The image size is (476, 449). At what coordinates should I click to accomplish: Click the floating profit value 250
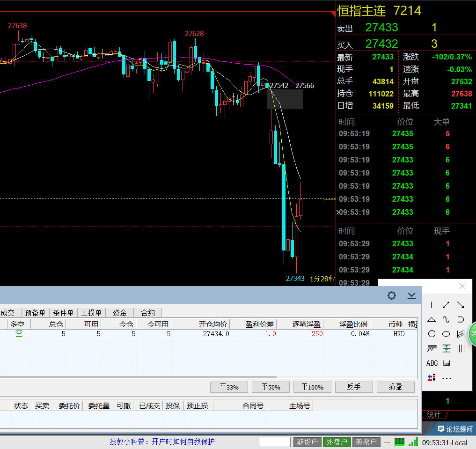click(x=317, y=334)
